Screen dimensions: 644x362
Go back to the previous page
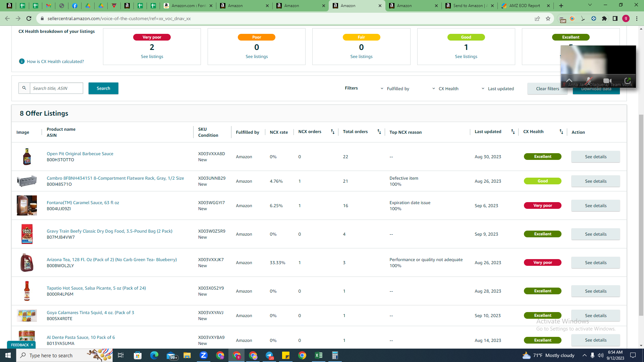[7, 18]
